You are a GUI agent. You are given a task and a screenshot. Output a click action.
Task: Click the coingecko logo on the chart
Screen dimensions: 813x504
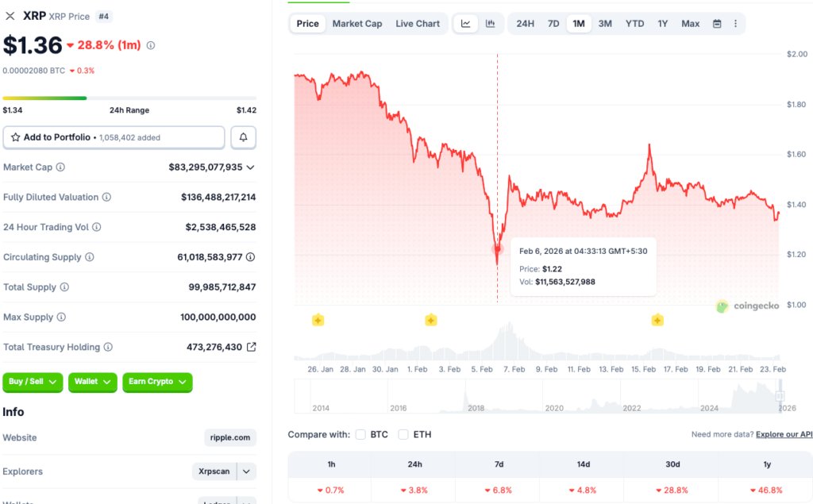pyautogui.click(x=745, y=306)
